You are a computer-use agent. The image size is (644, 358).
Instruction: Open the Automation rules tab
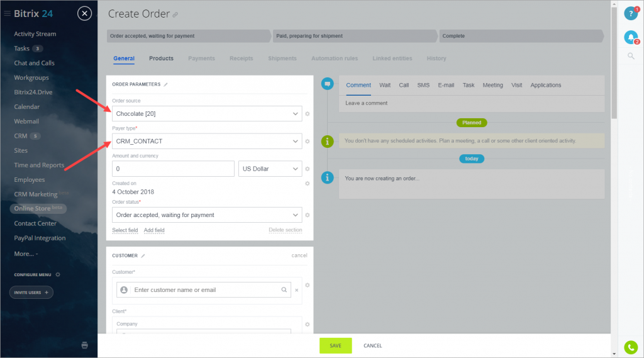click(x=335, y=59)
